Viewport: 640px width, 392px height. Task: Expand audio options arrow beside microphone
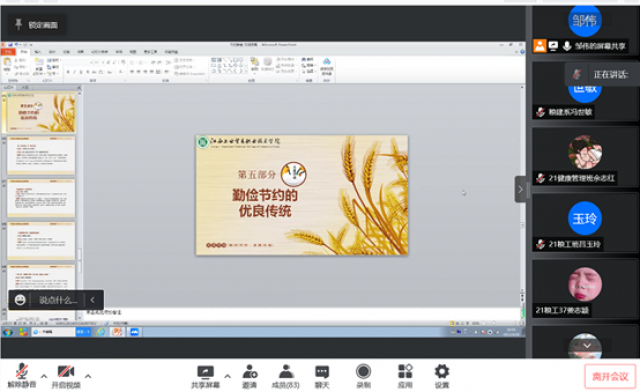(44, 376)
